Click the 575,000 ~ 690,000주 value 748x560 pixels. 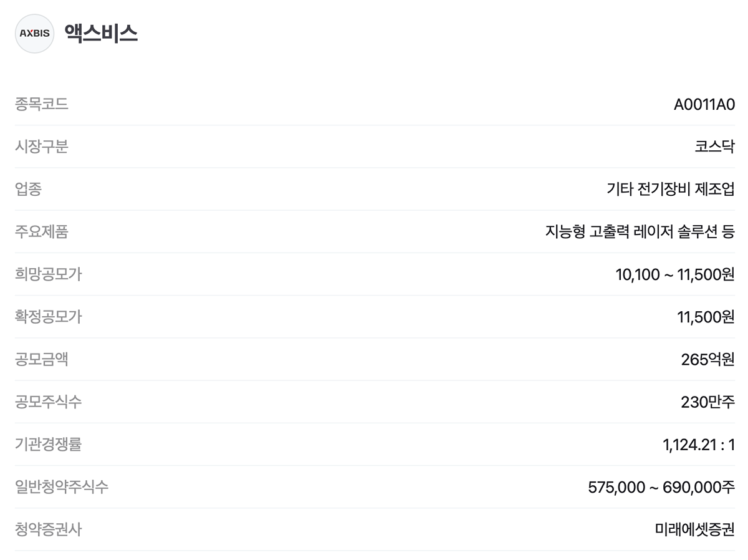coord(661,487)
